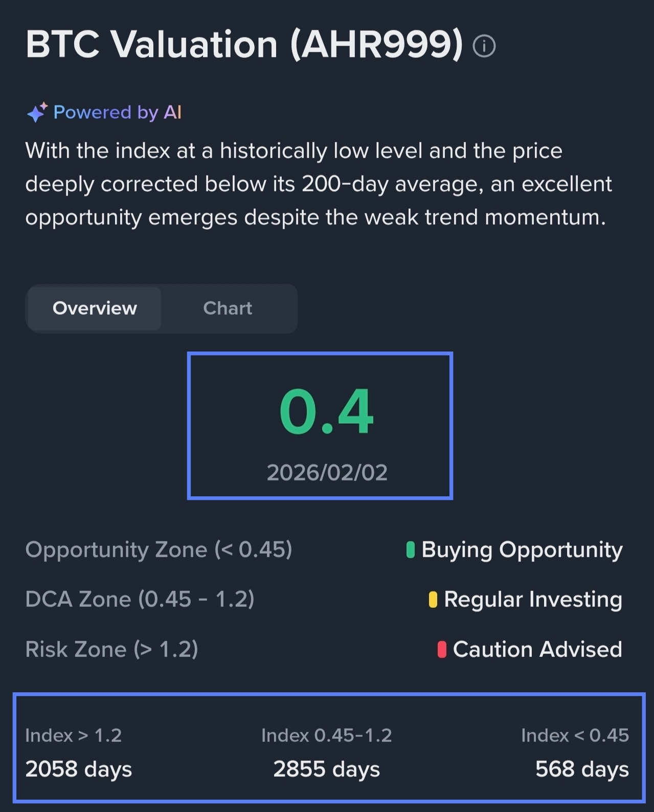Click the 568 days statistic
This screenshot has width=654, height=812.
pos(582,769)
